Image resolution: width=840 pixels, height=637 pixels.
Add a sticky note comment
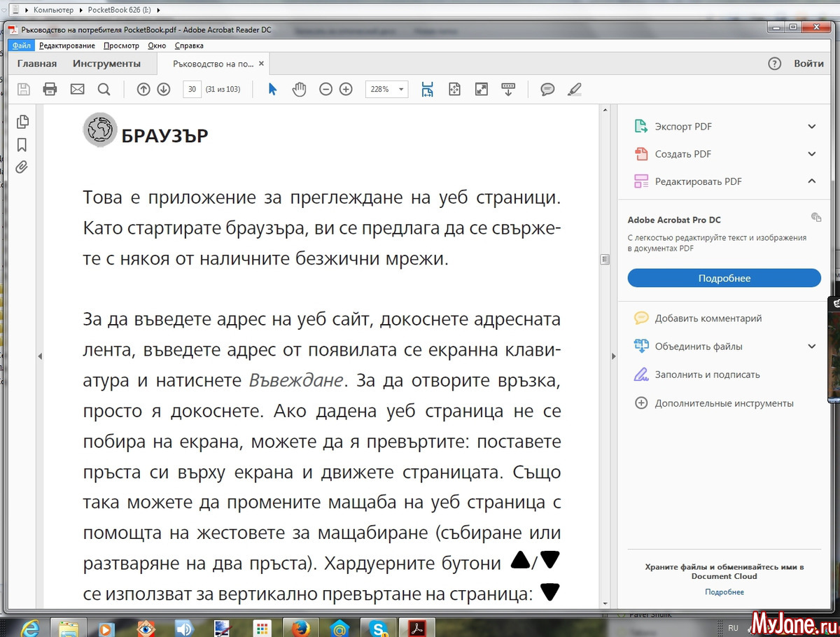547,90
